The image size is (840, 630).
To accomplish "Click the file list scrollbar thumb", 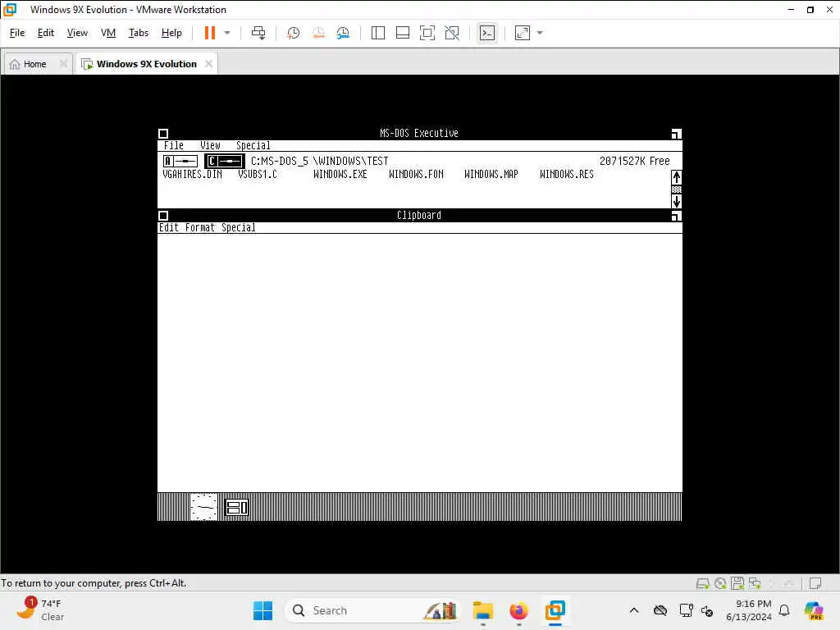I will click(x=677, y=189).
